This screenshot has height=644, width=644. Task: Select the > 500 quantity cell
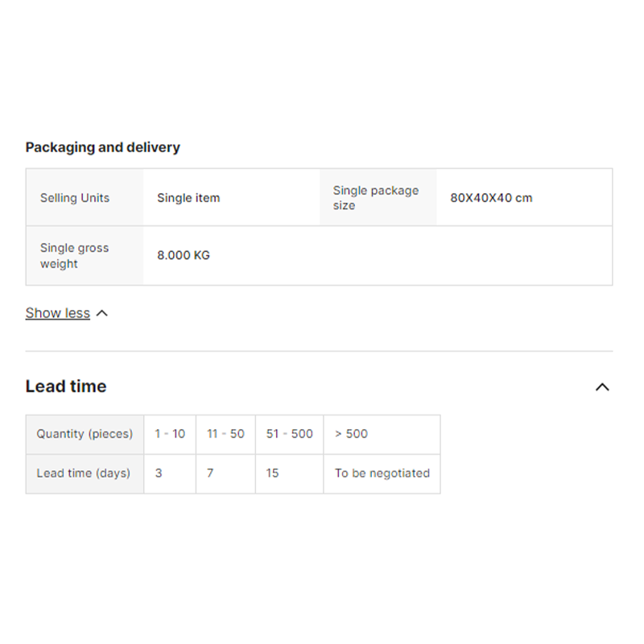click(352, 434)
